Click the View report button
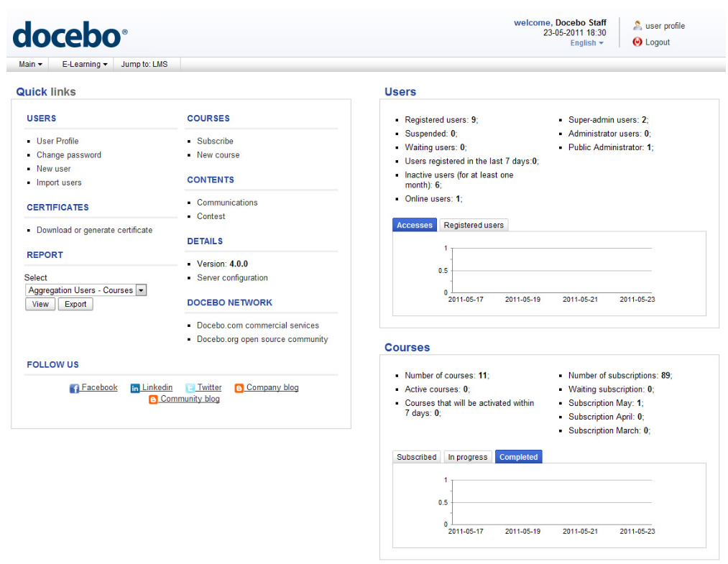Image resolution: width=728 pixels, height=564 pixels. (x=40, y=304)
